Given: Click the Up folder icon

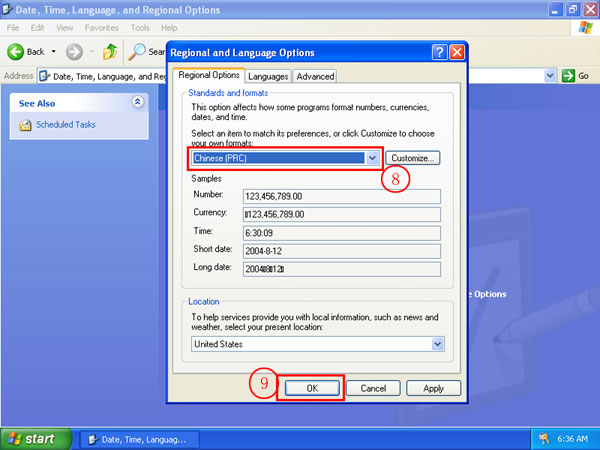Looking at the screenshot, I should 110,51.
